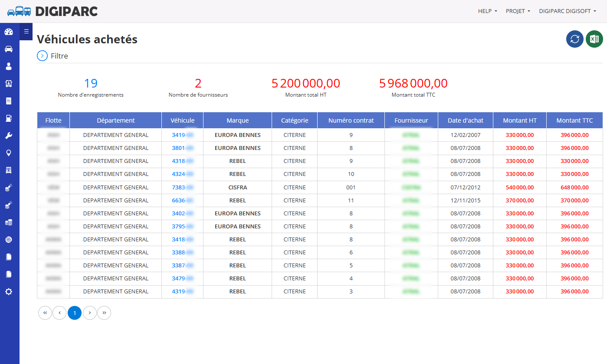Sort by the Montant TTC column header
Image resolution: width=607 pixels, height=364 pixels.
[x=574, y=120]
